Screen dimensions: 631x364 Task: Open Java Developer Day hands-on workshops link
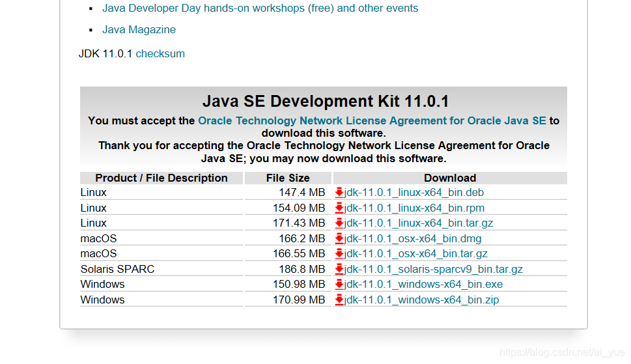[260, 8]
